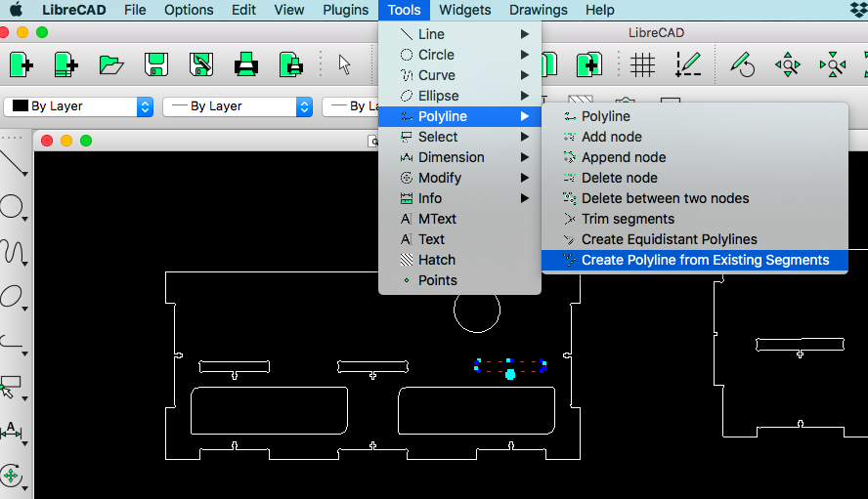This screenshot has height=499, width=868.
Task: Click Create Polyline from Existing Segments
Action: coord(695,260)
